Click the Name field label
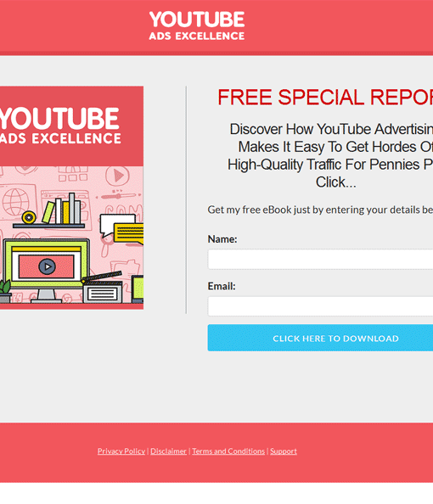433x504 pixels. pos(222,239)
